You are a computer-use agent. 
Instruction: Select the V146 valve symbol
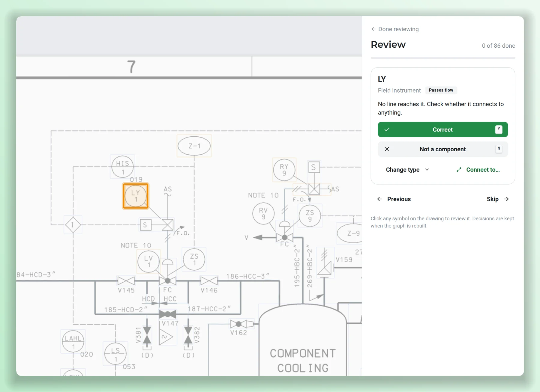(209, 281)
